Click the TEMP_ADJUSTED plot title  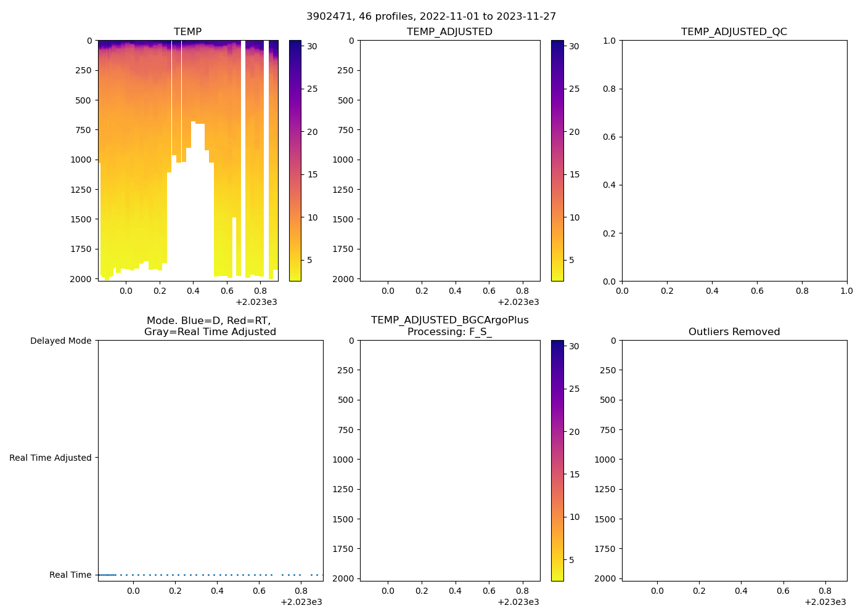click(x=449, y=32)
